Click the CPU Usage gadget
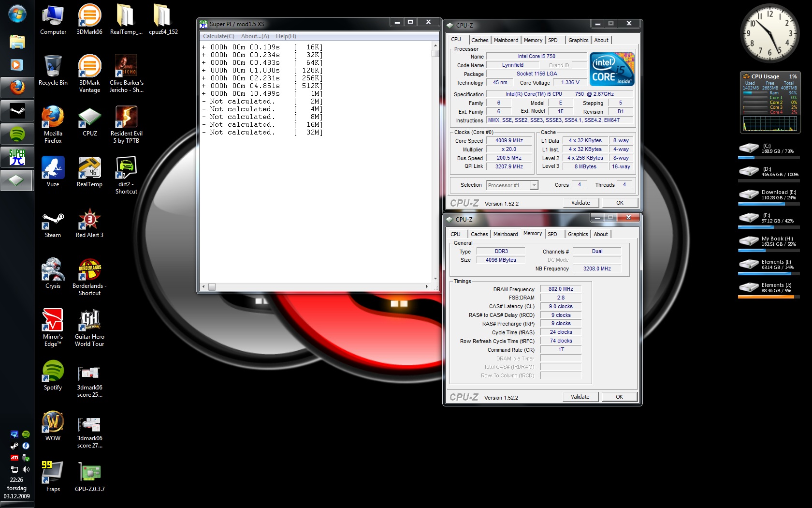Screen dimensions: 812x508 click(x=770, y=102)
